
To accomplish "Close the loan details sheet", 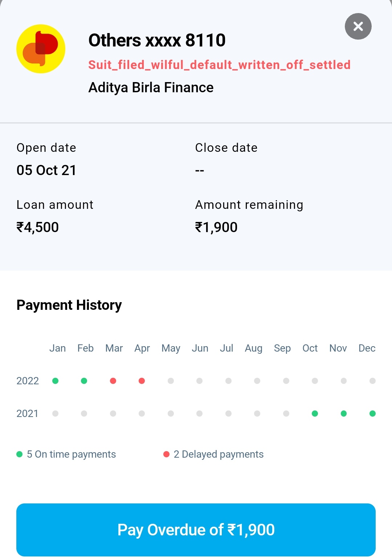I will click(x=358, y=27).
